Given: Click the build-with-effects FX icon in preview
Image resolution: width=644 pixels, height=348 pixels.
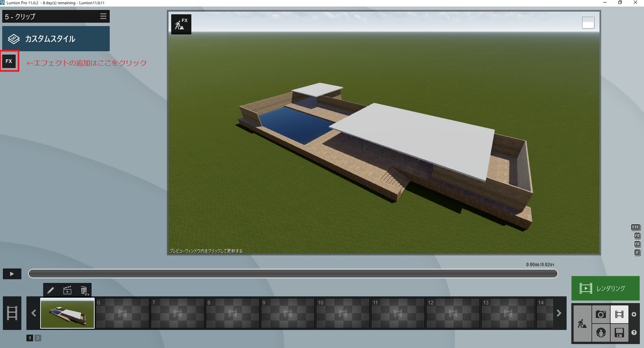Looking at the screenshot, I should click(181, 24).
